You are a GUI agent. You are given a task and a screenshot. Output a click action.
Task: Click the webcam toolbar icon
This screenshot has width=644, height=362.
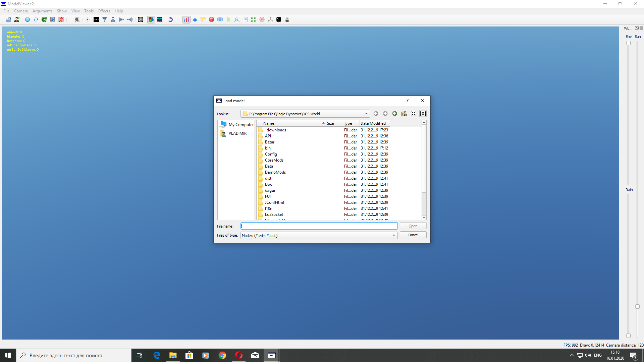point(77,19)
